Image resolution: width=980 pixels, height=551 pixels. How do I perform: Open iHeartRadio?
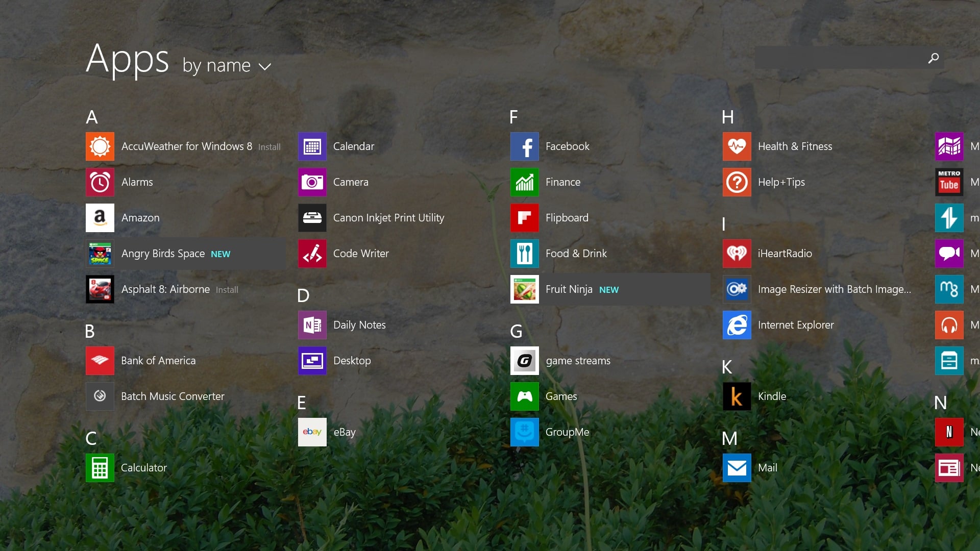coord(785,253)
